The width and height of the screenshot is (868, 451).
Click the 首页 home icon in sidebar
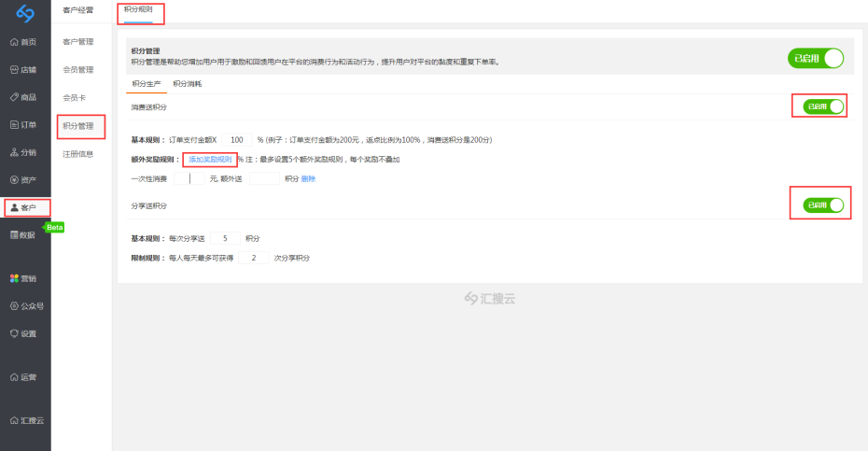(24, 42)
